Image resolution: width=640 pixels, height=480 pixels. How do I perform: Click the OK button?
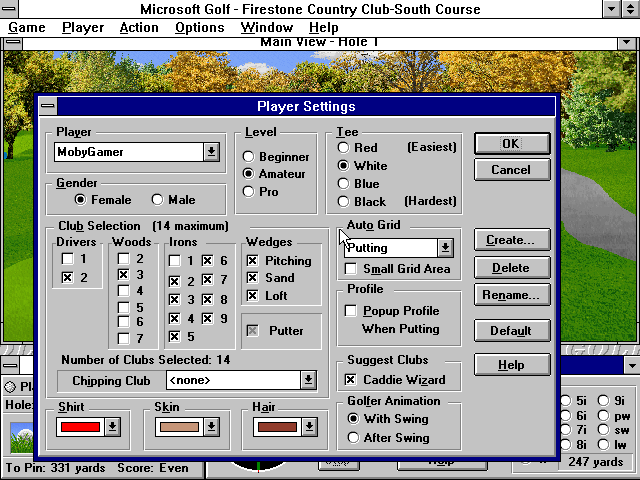pos(511,144)
